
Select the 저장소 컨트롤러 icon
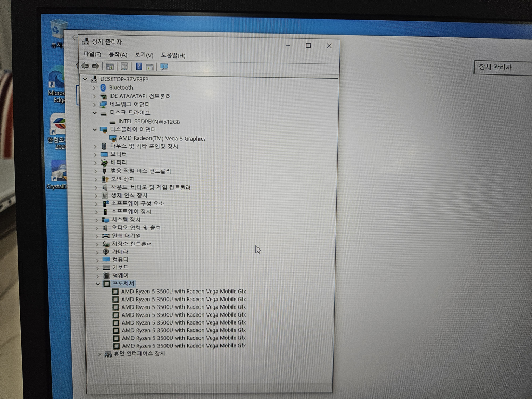tap(106, 244)
